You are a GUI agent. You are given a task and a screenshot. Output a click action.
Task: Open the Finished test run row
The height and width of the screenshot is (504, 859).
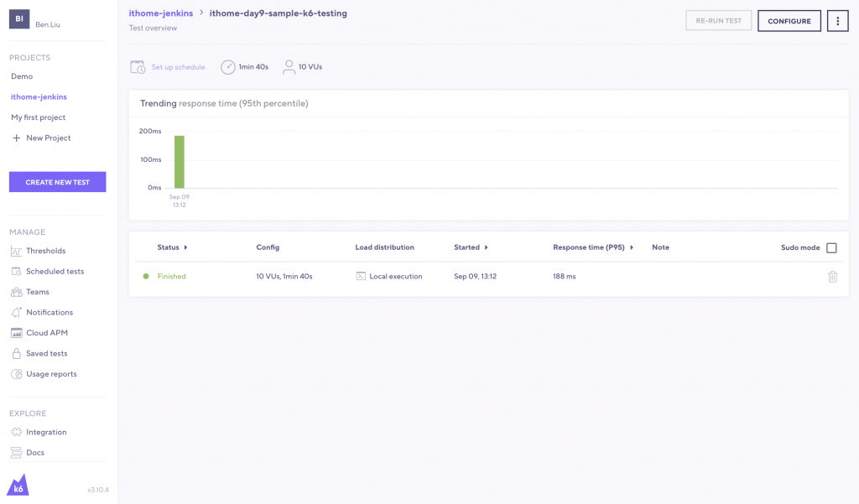click(x=489, y=277)
